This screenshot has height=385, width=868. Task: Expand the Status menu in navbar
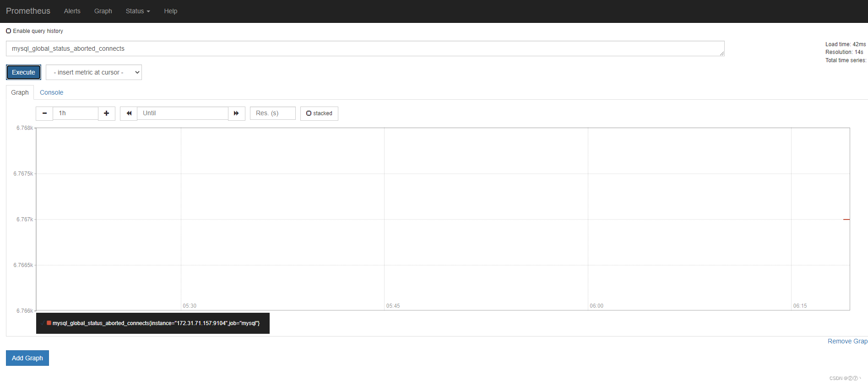(138, 11)
